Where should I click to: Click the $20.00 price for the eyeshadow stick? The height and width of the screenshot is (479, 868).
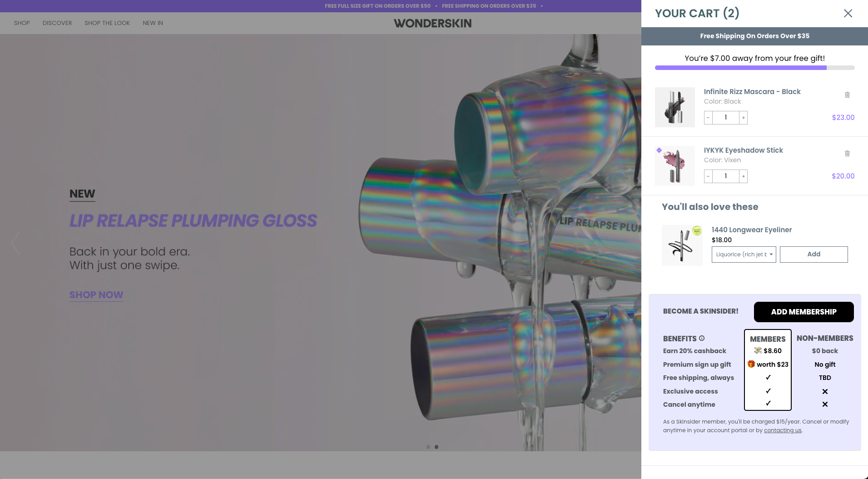tap(843, 176)
